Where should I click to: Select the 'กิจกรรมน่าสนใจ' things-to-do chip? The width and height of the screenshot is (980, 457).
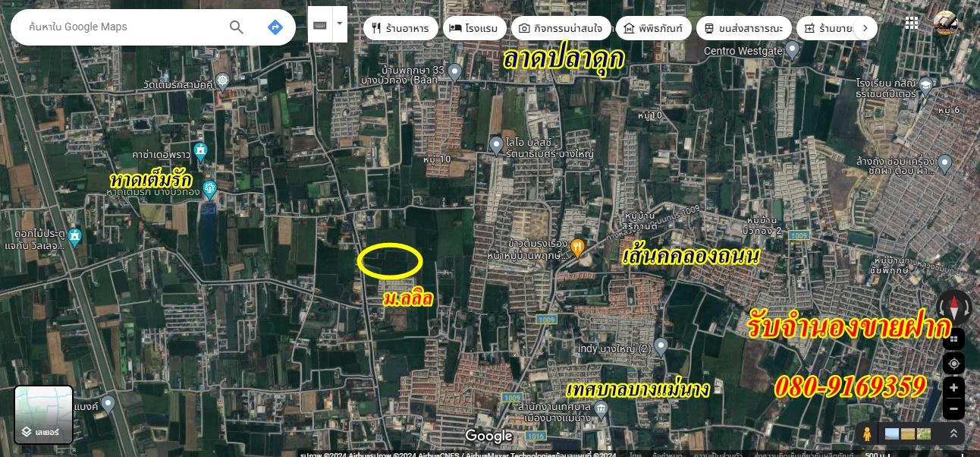[x=560, y=29]
